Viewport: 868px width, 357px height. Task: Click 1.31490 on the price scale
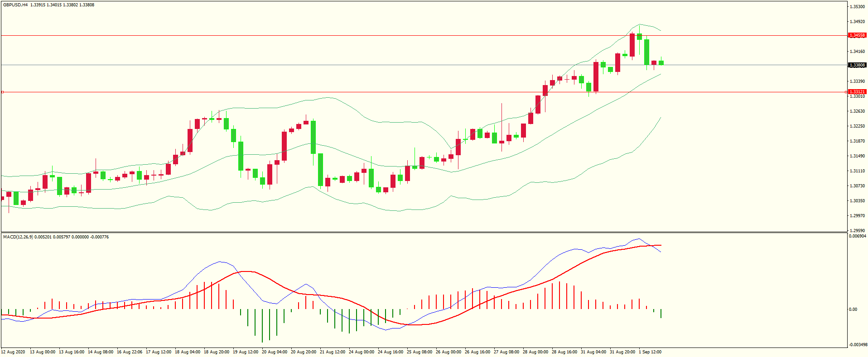(858, 156)
